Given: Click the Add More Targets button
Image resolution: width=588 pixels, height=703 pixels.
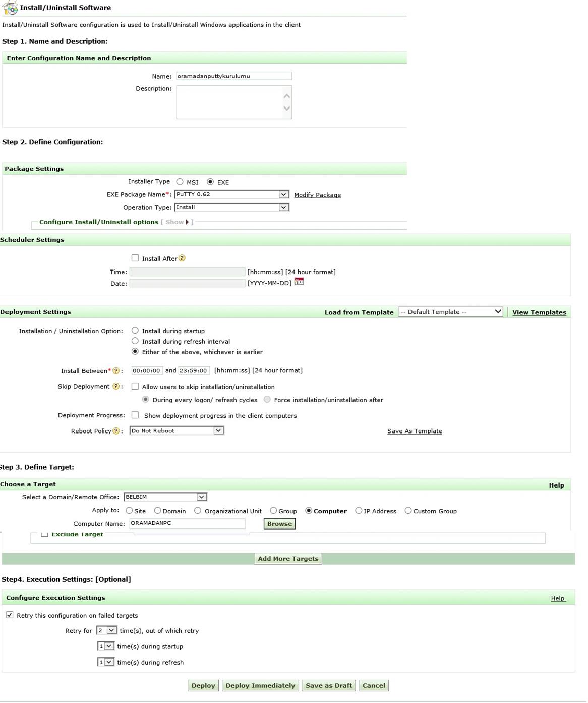Looking at the screenshot, I should click(x=288, y=559).
